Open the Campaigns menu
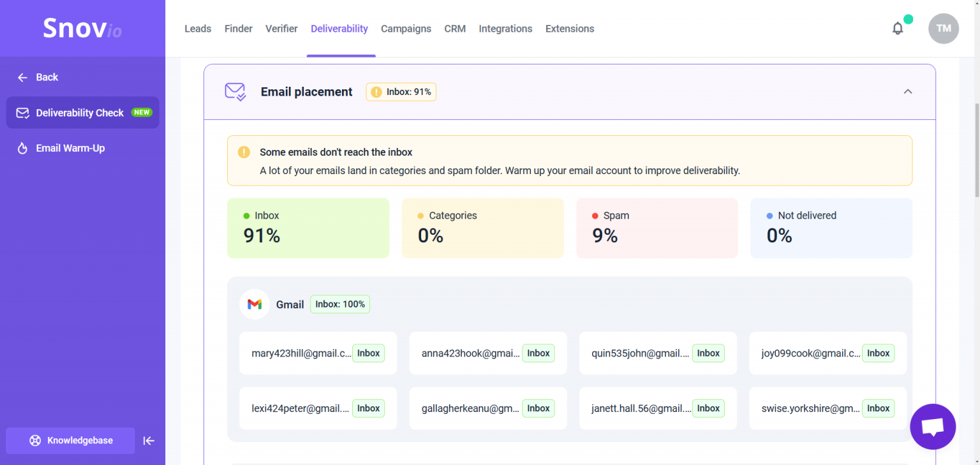980x465 pixels. point(406,29)
